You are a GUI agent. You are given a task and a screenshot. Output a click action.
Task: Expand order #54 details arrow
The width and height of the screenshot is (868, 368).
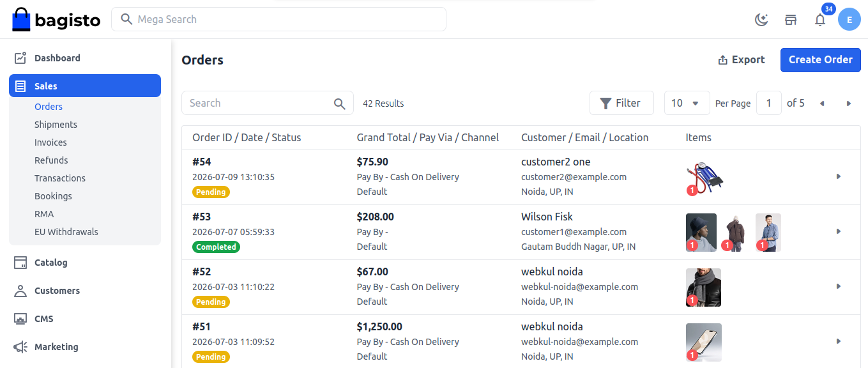(839, 176)
